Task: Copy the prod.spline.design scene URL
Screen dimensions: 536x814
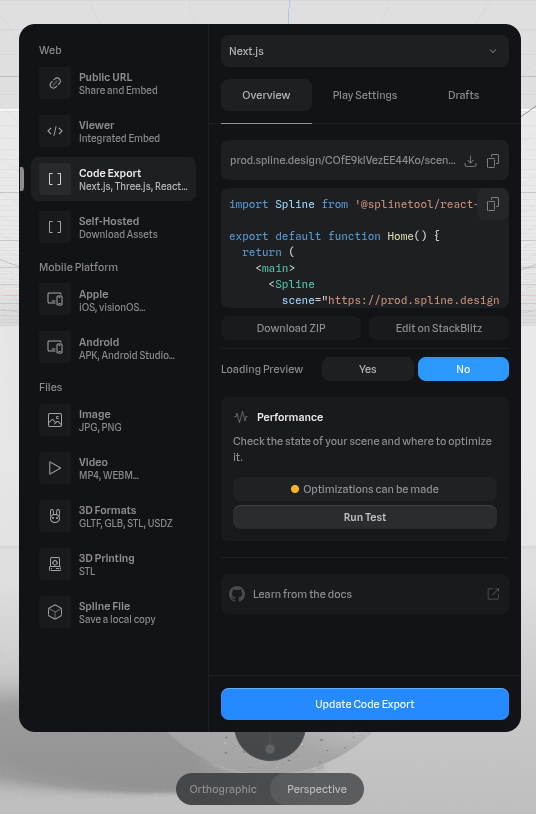Action: (x=493, y=161)
